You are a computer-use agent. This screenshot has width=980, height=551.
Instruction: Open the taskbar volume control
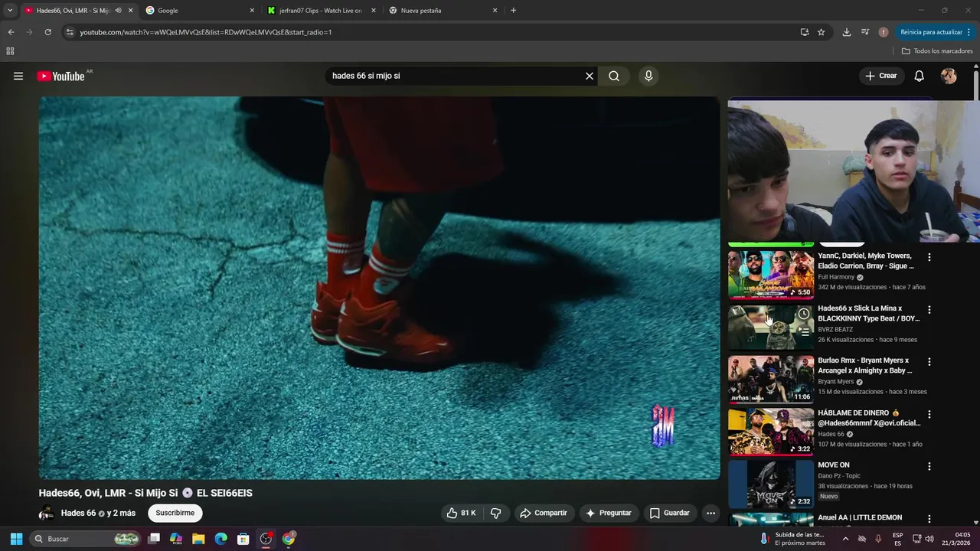[929, 539]
